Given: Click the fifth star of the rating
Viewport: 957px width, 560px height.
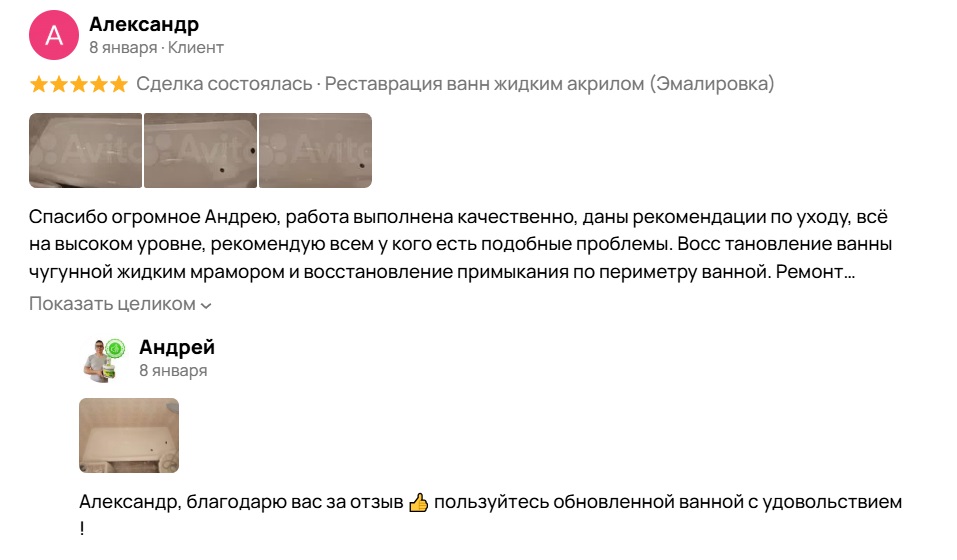Looking at the screenshot, I should (x=119, y=84).
